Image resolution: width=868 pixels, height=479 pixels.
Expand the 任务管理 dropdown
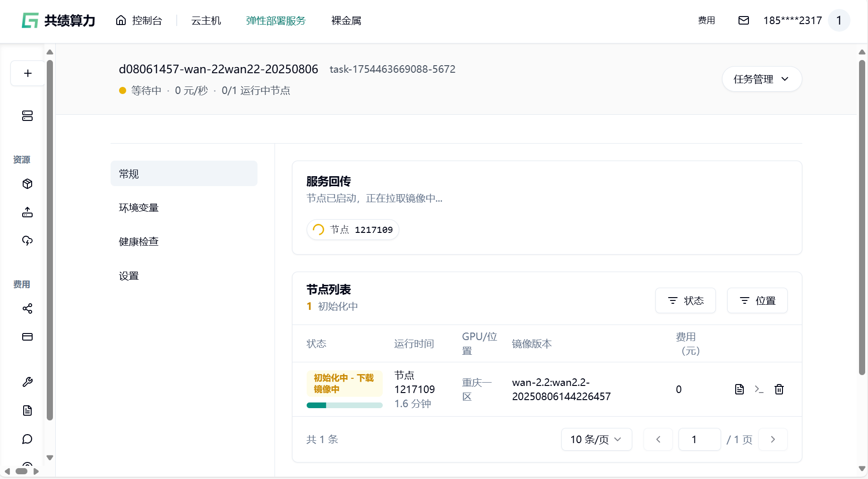(x=761, y=79)
